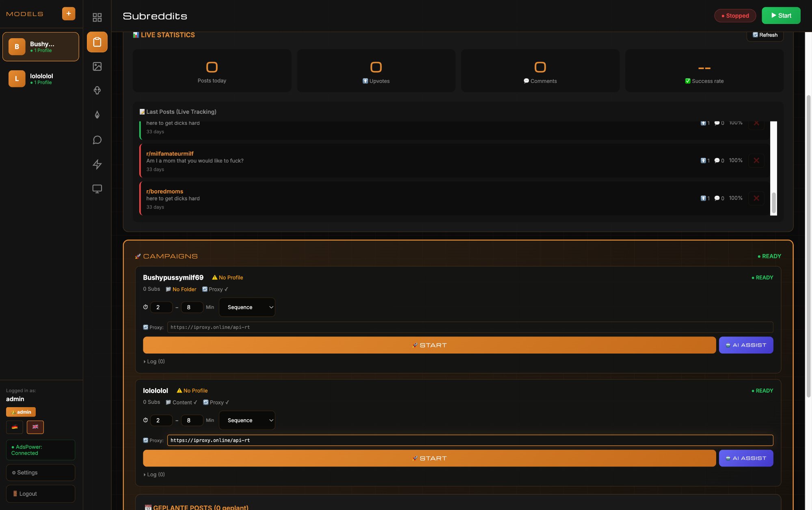Screen dimensions: 812x510
Task: Click the lightning bolt sidebar icon
Action: (97, 164)
